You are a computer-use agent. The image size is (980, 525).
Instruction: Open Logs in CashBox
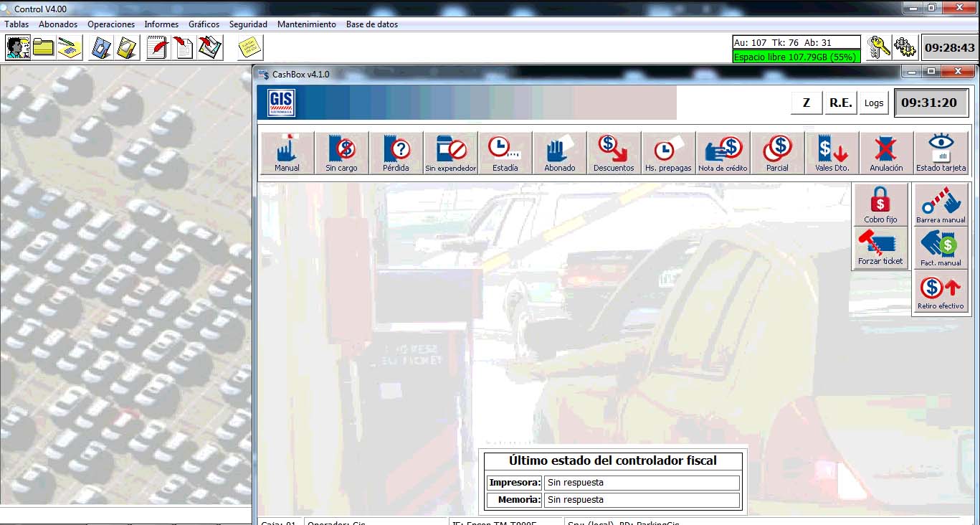coord(874,103)
